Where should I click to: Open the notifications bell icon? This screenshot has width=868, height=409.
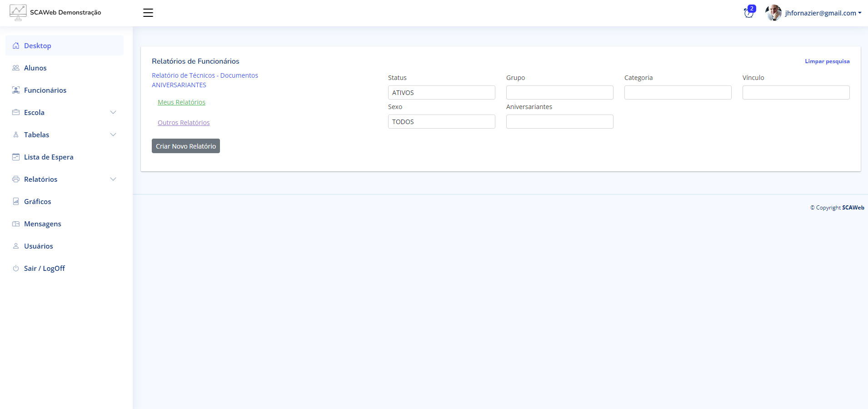pyautogui.click(x=748, y=13)
